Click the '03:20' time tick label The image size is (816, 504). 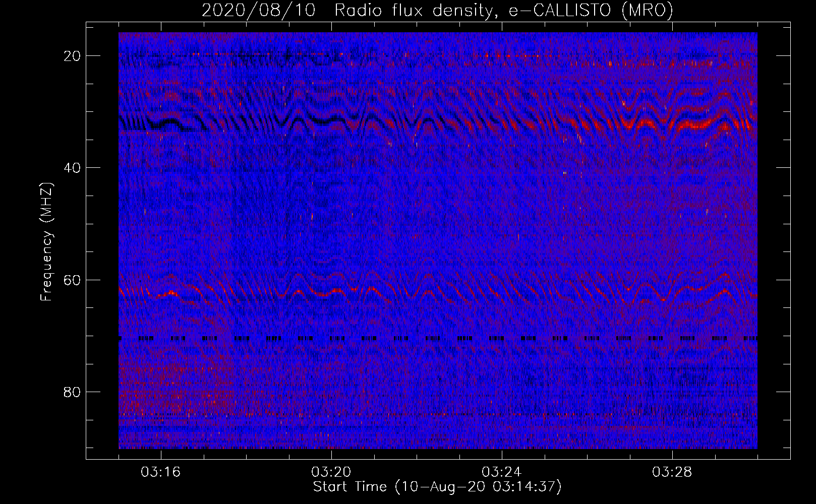tap(331, 472)
